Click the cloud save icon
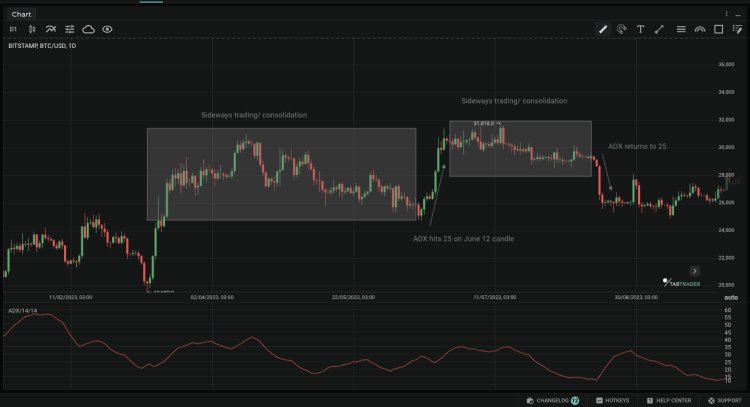750x407 pixels. tap(88, 29)
